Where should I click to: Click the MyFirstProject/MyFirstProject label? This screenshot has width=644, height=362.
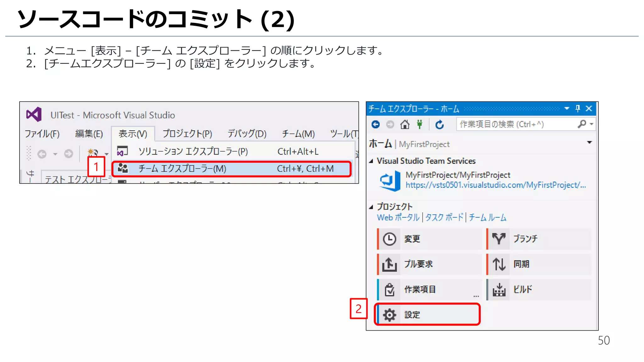pyautogui.click(x=458, y=175)
